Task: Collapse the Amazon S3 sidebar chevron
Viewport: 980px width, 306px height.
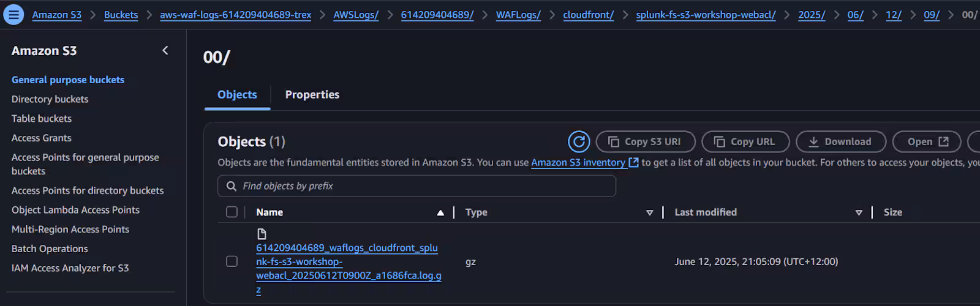Action: [165, 50]
